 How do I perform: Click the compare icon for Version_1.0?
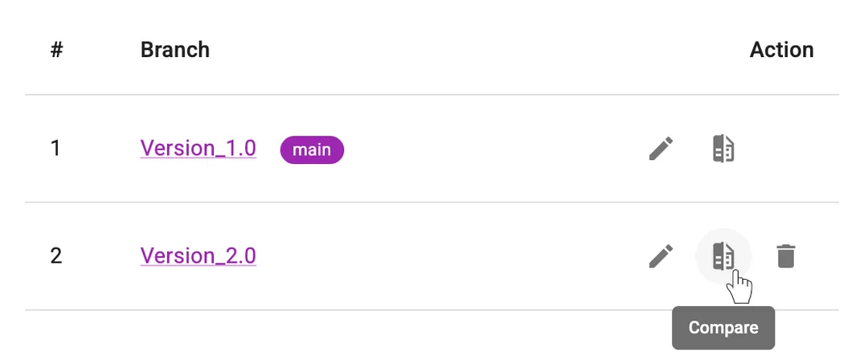[x=723, y=149]
